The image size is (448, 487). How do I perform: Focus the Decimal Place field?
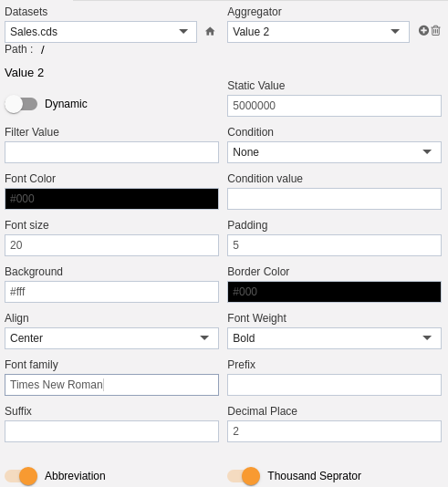[334, 431]
